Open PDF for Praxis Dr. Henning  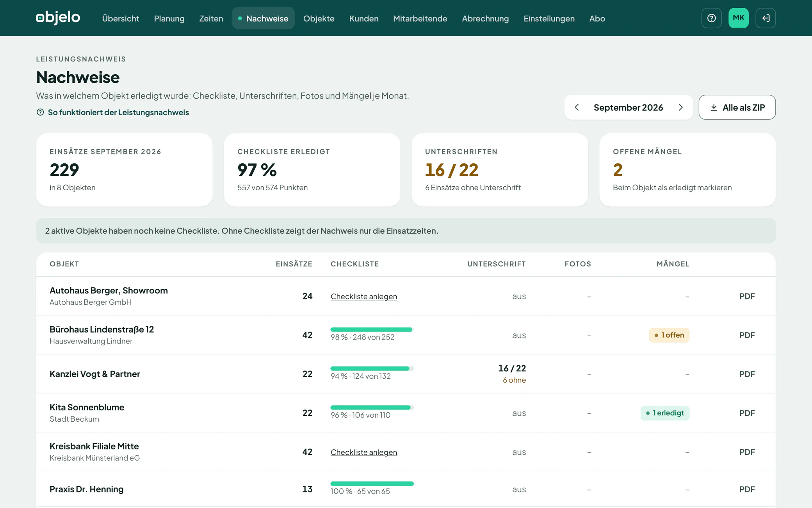(747, 489)
